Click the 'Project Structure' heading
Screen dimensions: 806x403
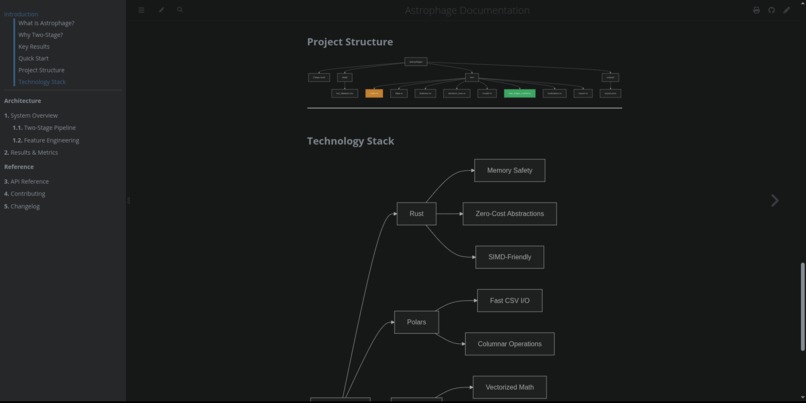[350, 42]
